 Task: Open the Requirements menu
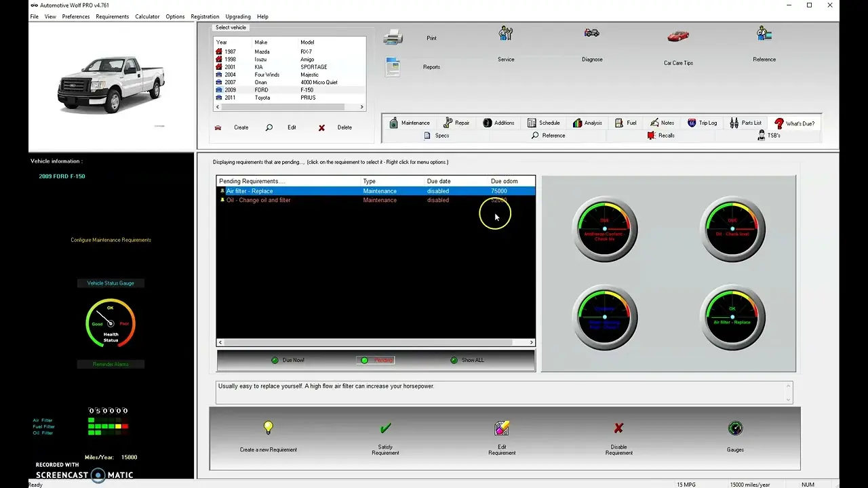coord(113,16)
